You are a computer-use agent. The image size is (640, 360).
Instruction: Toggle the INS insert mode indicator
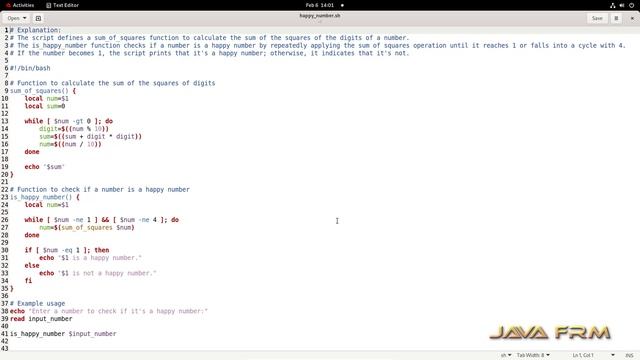[629, 355]
